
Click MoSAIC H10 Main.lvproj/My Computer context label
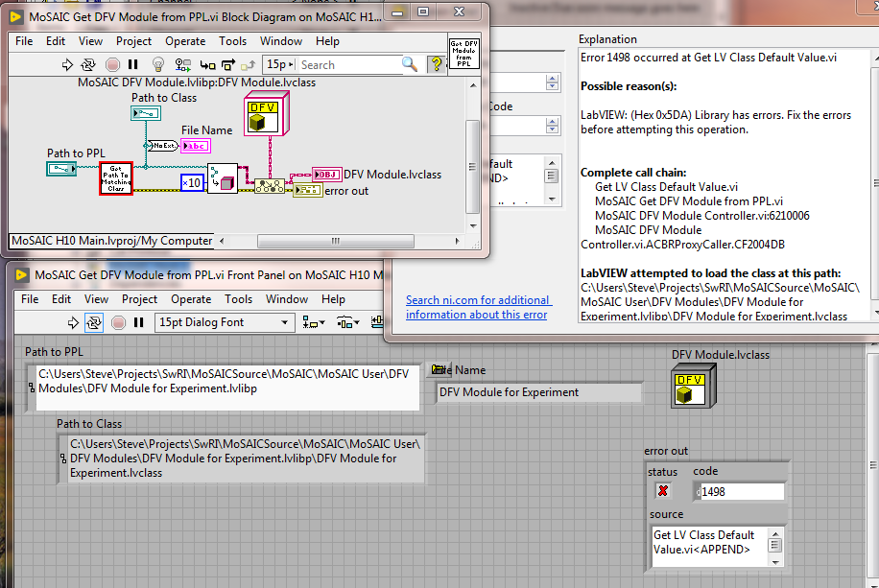pyautogui.click(x=111, y=241)
